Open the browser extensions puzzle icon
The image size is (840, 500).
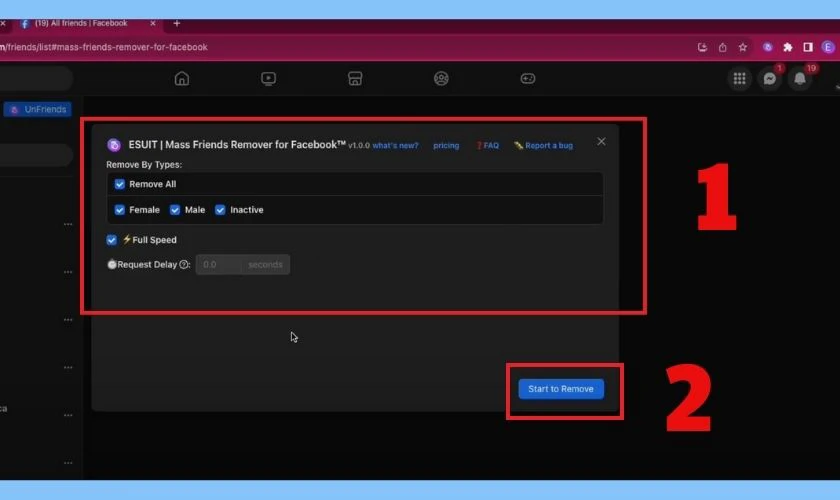[788, 47]
